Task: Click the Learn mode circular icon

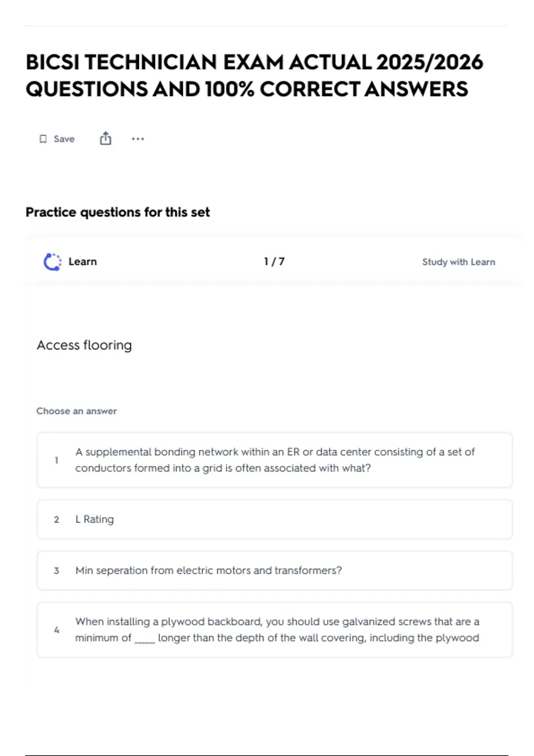Action: click(x=53, y=262)
